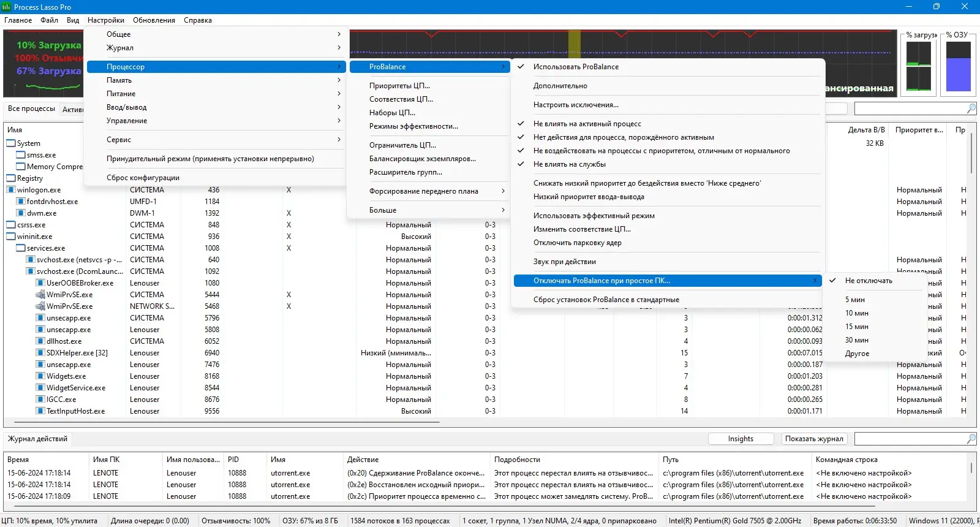This screenshot has width=980, height=527.
Task: Select the wininit.exe process icon
Action: [x=11, y=237]
